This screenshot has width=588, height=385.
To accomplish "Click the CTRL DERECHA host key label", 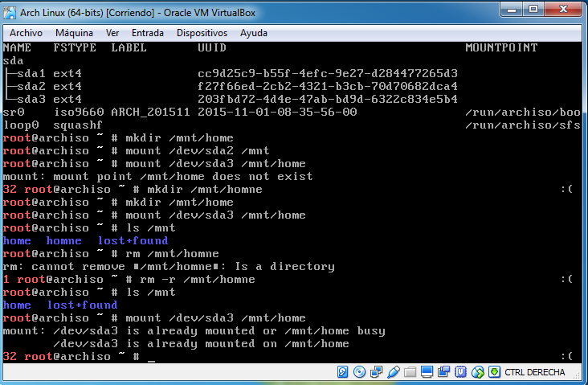I will [535, 372].
